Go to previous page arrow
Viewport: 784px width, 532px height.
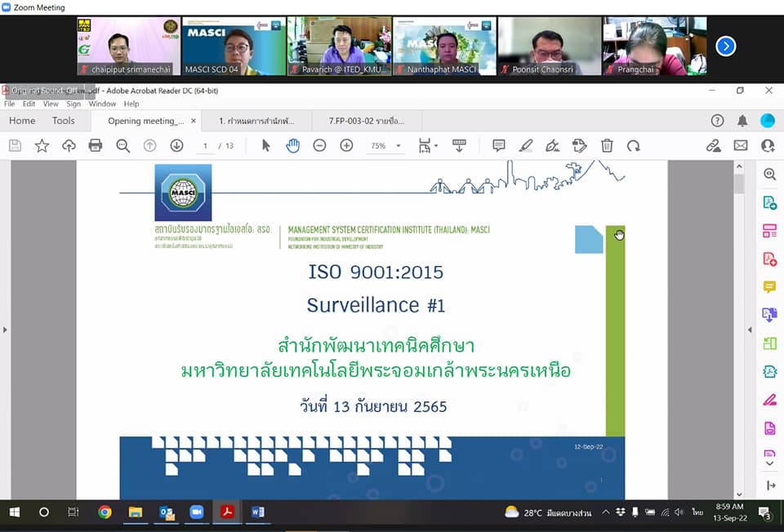tap(149, 146)
